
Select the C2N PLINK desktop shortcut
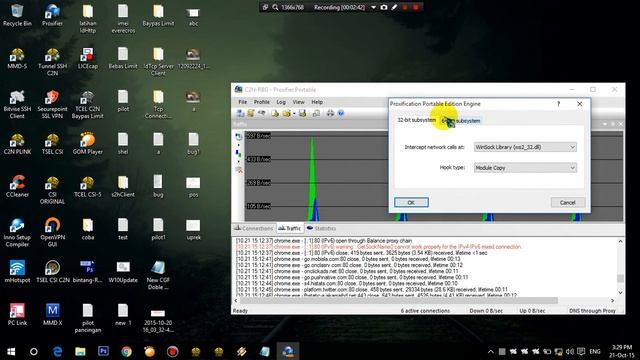click(17, 144)
